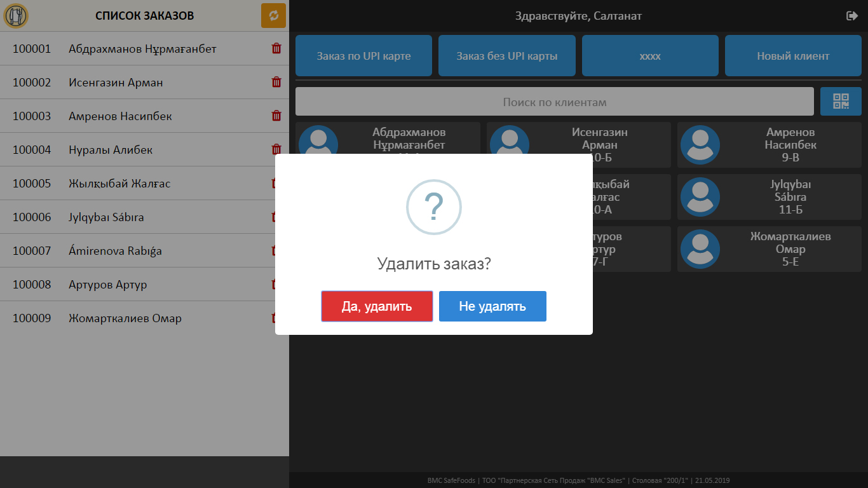Delete order 100003 for Амренов Насипбек

click(x=275, y=116)
